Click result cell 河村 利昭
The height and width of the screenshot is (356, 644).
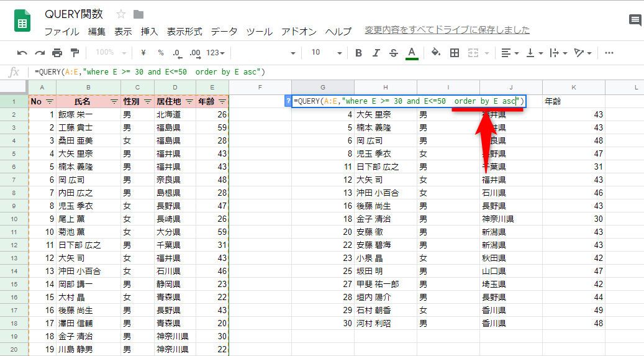385,324
